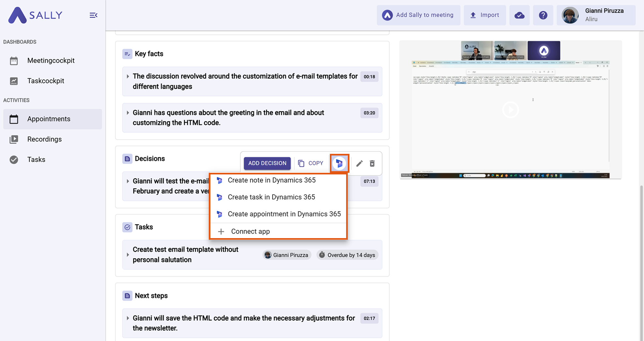
Task: Open the help question mark icon
Action: tap(543, 15)
